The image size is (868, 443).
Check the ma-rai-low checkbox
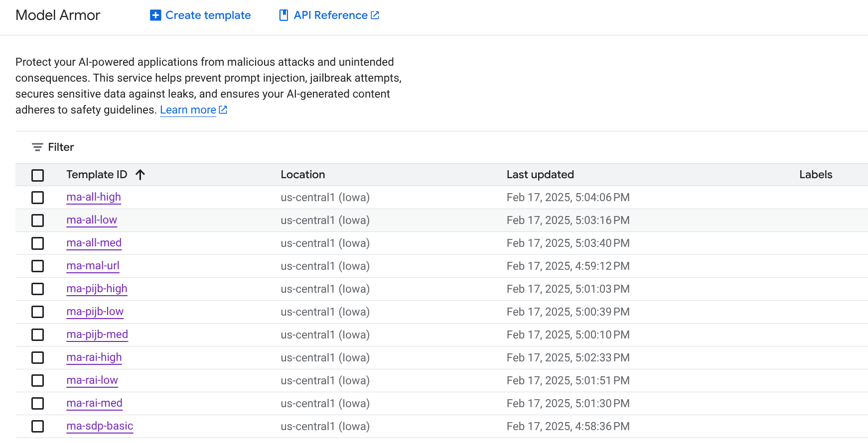coord(37,381)
